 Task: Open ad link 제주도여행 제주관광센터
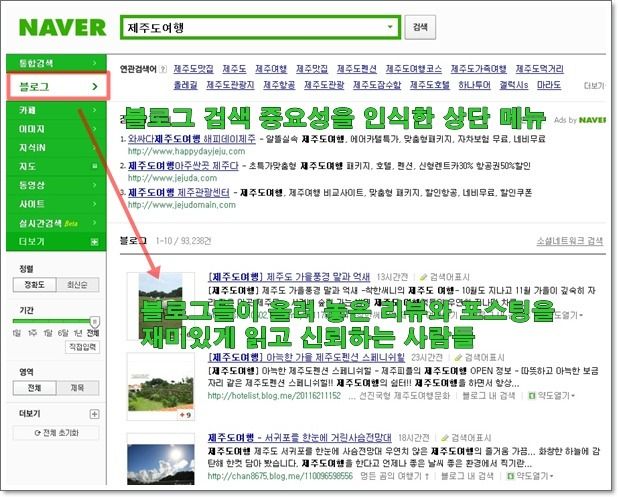(179, 192)
